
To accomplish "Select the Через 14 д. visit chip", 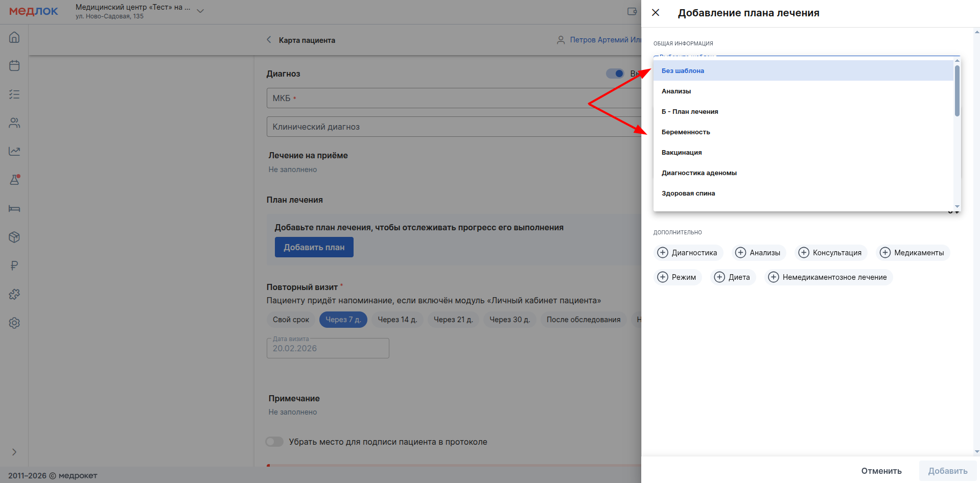I will click(397, 320).
